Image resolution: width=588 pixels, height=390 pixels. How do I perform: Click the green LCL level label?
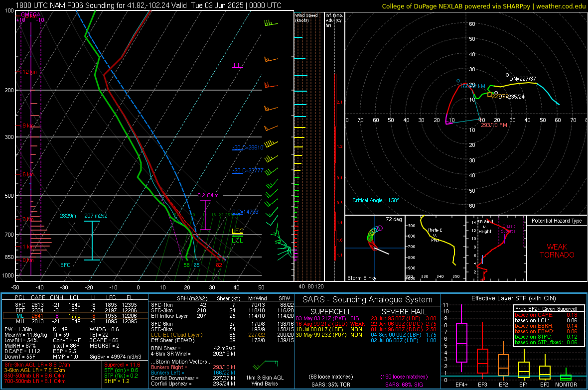pos(237,241)
